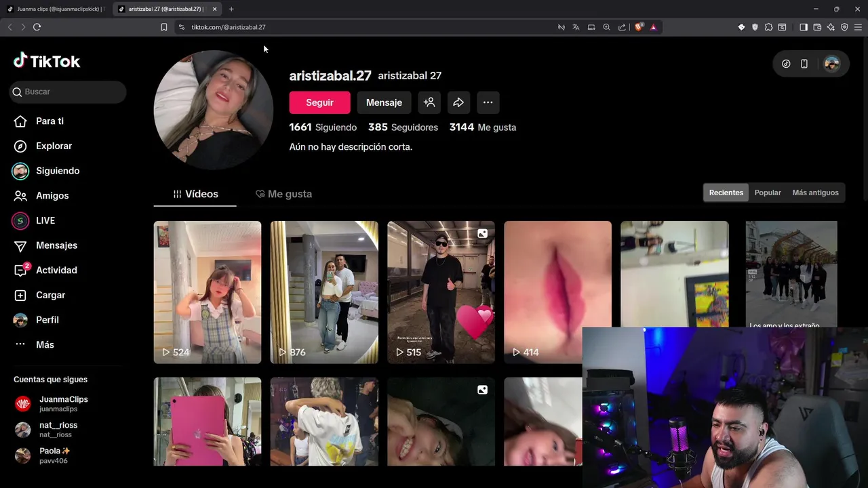Click the VPN shield icon
This screenshot has height=488, width=868.
(844, 27)
